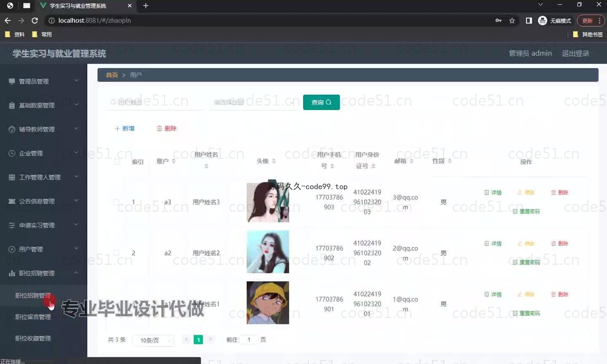Click the 删除 batch delete button
This screenshot has width=607, height=364.
click(167, 128)
